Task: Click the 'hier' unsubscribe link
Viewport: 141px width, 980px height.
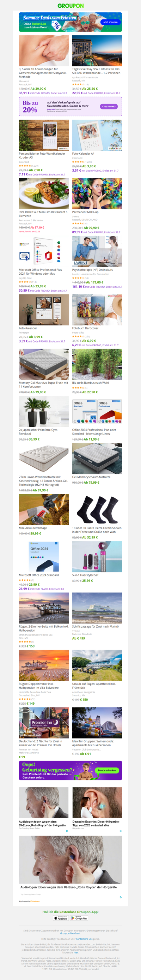Action: [76, 952]
